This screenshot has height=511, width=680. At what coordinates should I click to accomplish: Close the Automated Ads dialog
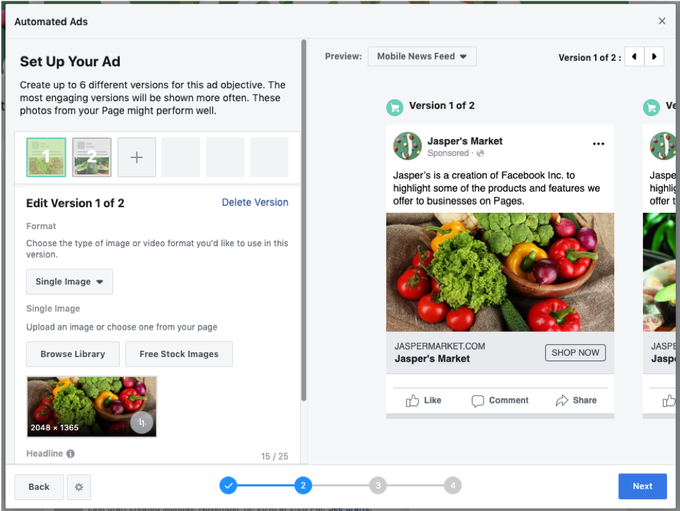(662, 20)
